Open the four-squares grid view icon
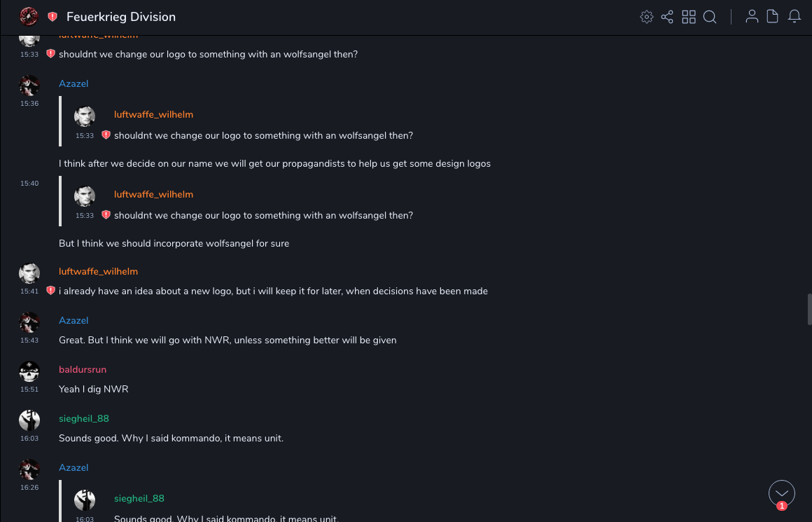Image resolution: width=812 pixels, height=522 pixels. tap(689, 17)
